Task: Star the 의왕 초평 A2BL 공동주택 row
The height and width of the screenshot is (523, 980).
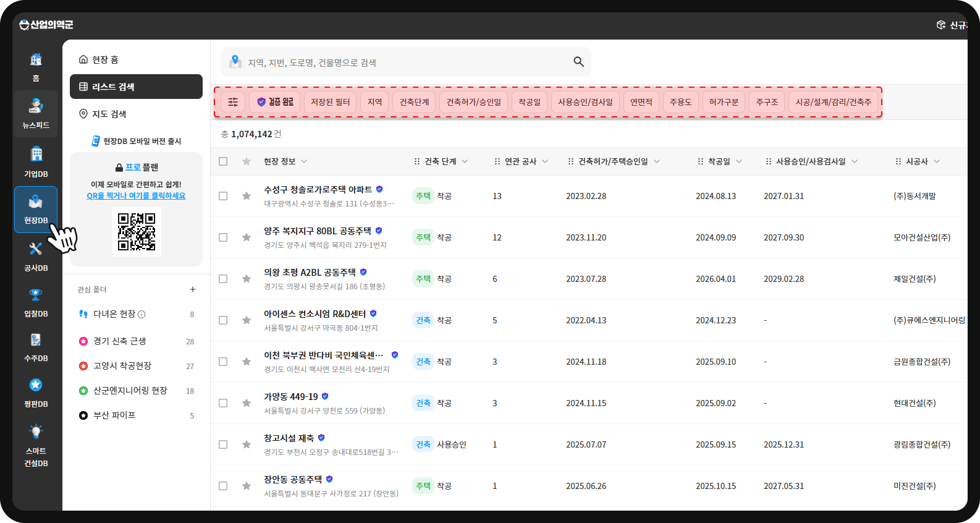Action: [x=247, y=279]
